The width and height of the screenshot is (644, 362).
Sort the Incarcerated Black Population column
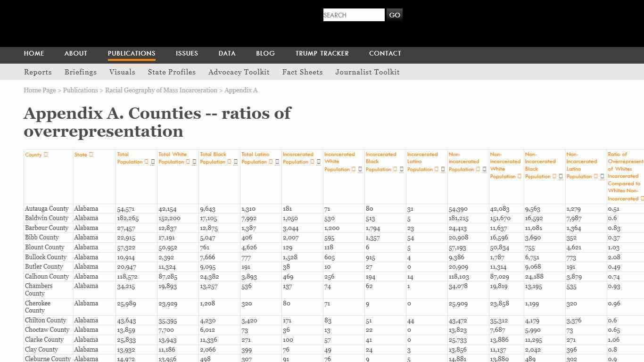click(x=394, y=170)
